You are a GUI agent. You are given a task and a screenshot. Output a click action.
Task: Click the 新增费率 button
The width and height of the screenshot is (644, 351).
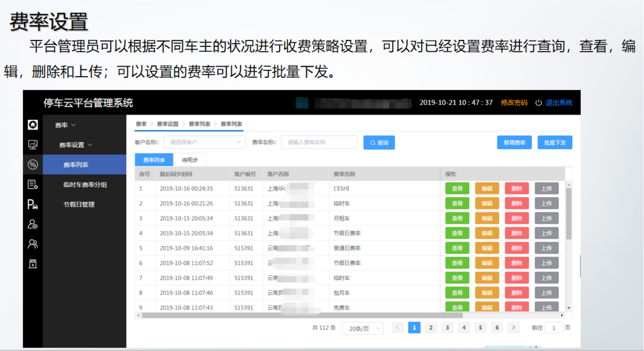click(x=514, y=143)
